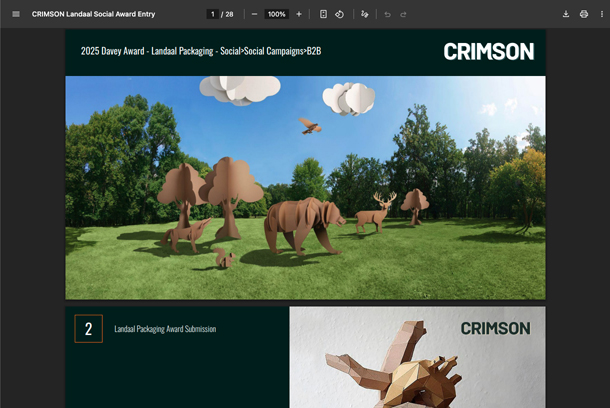Download the PDF file
Screen dimensions: 610x408
566,14
